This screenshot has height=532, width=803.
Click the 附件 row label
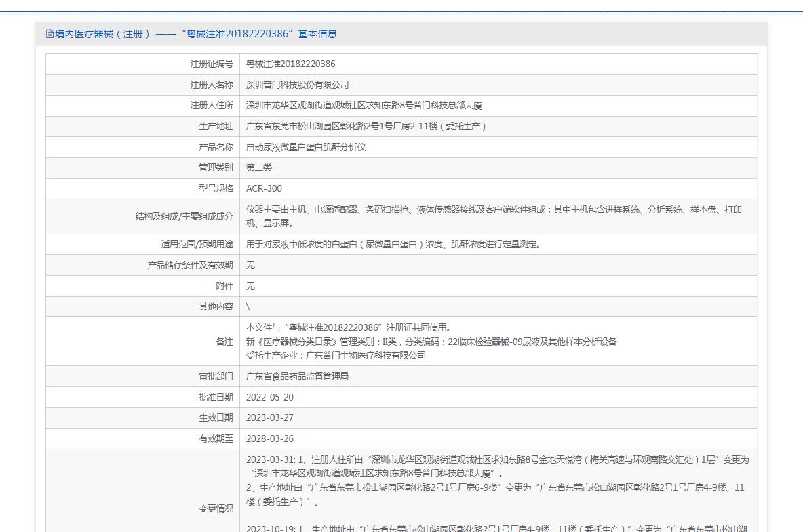tap(224, 286)
